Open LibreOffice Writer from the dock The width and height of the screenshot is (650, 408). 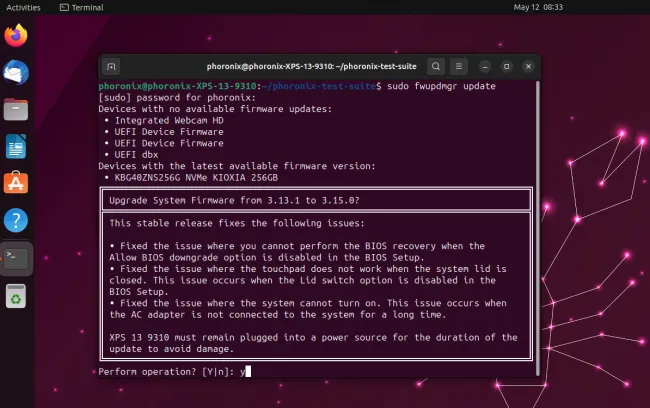click(x=16, y=146)
